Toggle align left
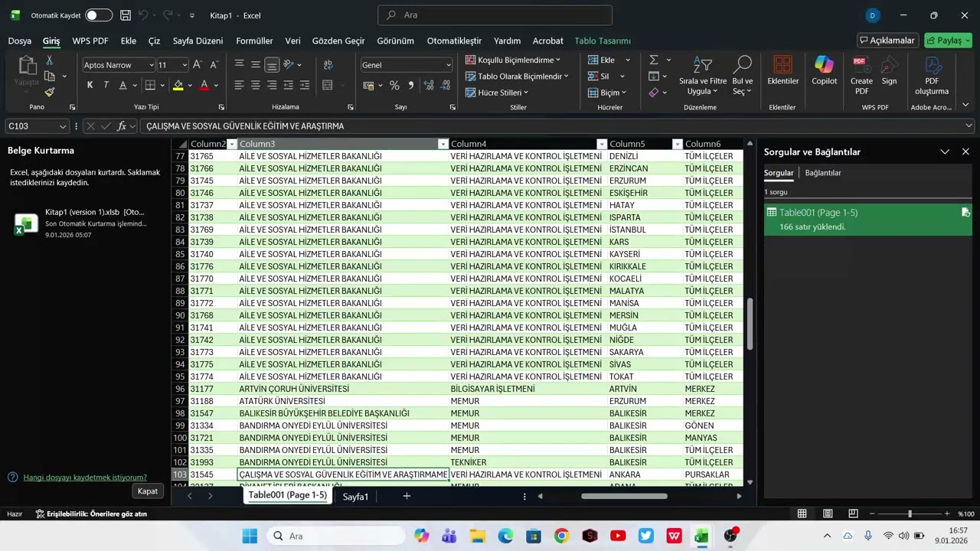This screenshot has height=551, width=980. click(x=240, y=85)
